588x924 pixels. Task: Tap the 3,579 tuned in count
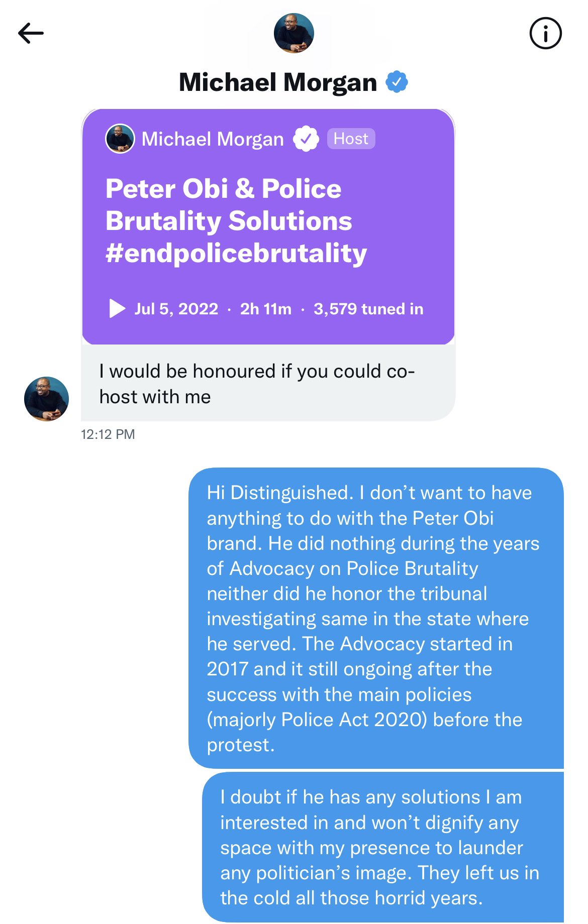tap(368, 309)
